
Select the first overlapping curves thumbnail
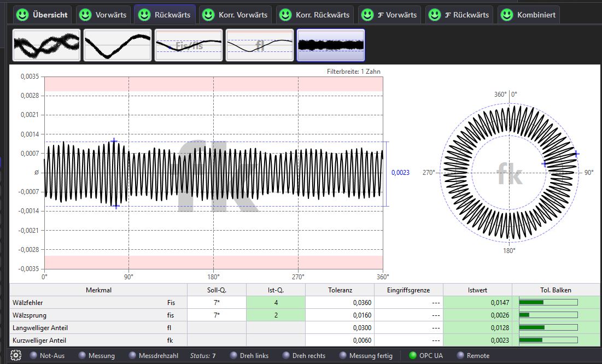click(46, 45)
